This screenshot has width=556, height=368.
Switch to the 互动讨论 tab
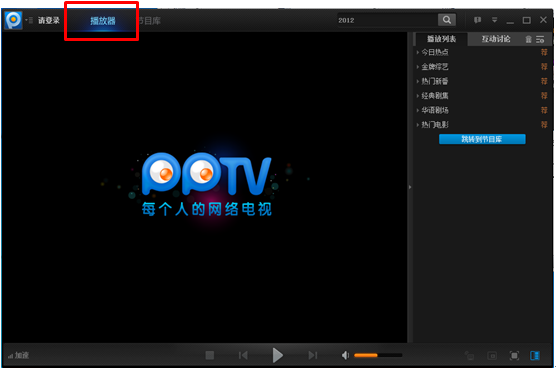[496, 39]
